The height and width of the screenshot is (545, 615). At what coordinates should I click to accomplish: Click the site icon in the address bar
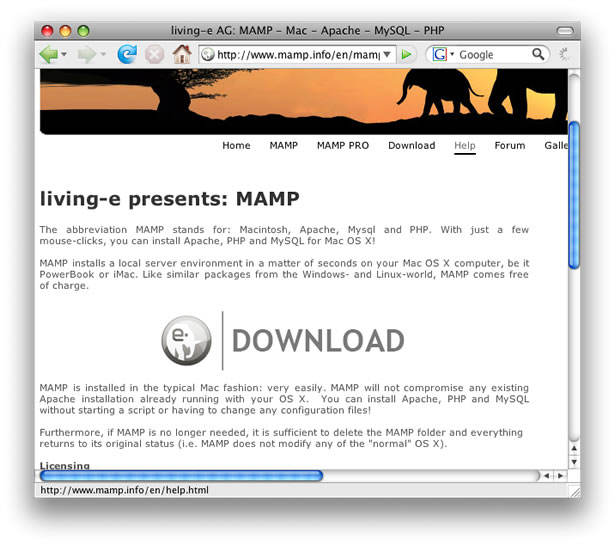click(208, 54)
